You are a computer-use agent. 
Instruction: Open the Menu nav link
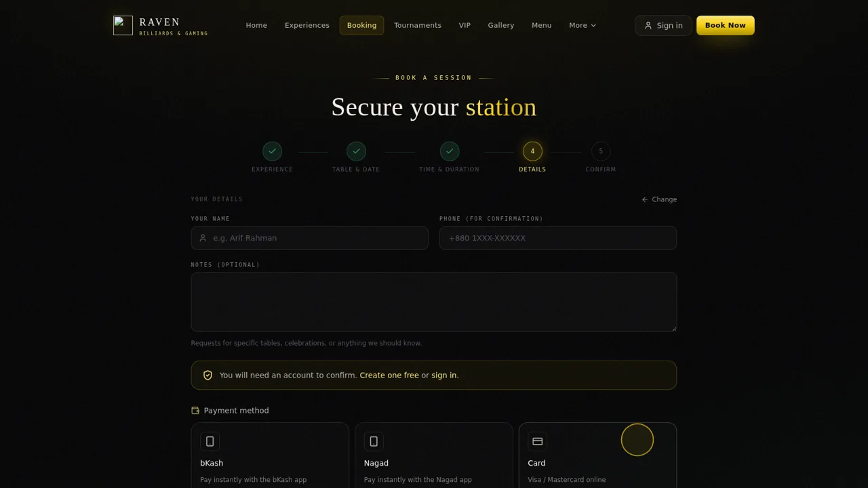[x=542, y=25]
